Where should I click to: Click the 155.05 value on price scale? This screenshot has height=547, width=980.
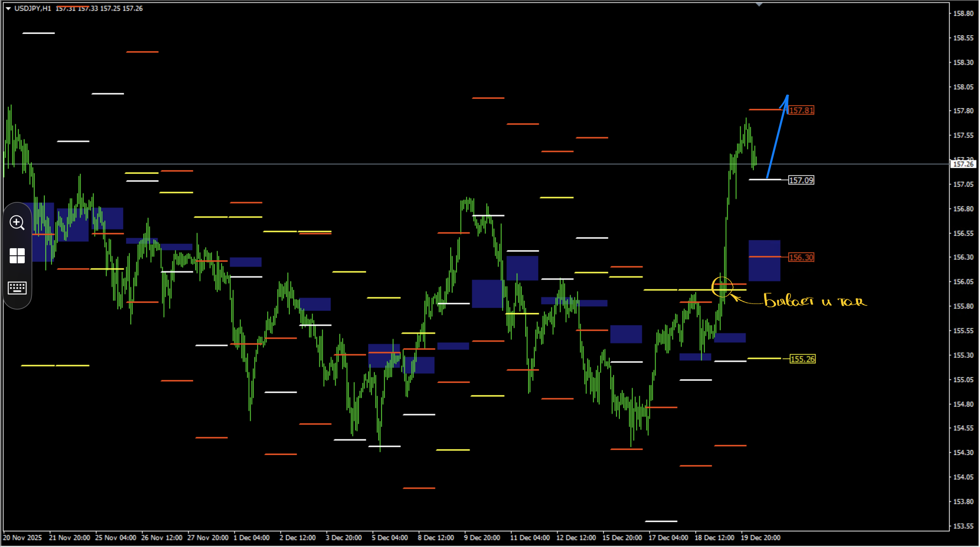963,379
